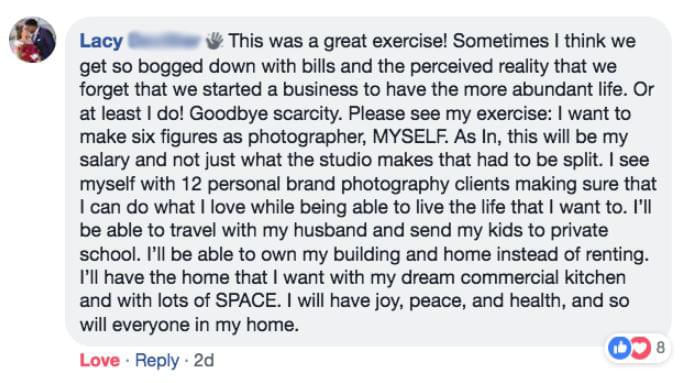Screen dimensions: 684x383
Task: Select the number 12 in the comment text
Action: [192, 184]
